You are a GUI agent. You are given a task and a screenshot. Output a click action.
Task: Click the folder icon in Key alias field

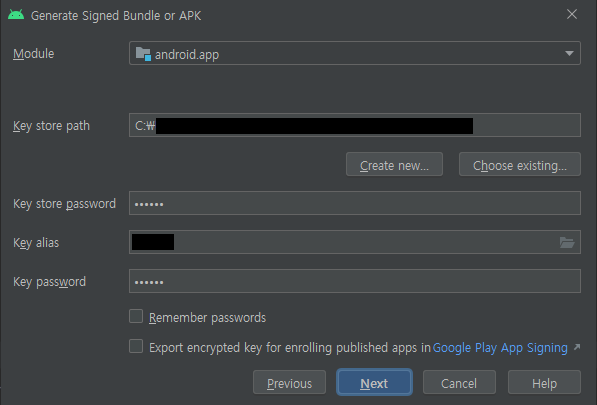point(567,242)
